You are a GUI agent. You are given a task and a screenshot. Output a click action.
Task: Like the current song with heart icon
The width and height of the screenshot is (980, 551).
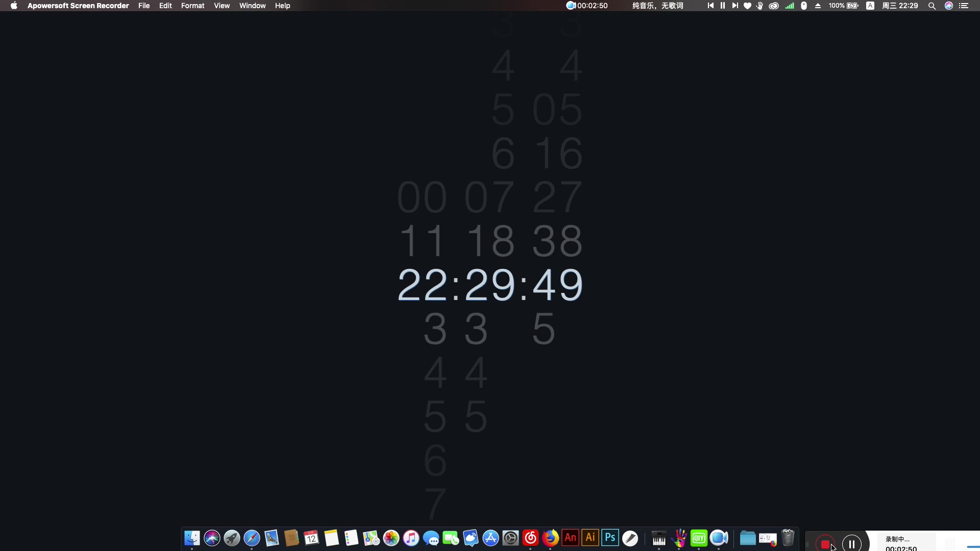747,6
